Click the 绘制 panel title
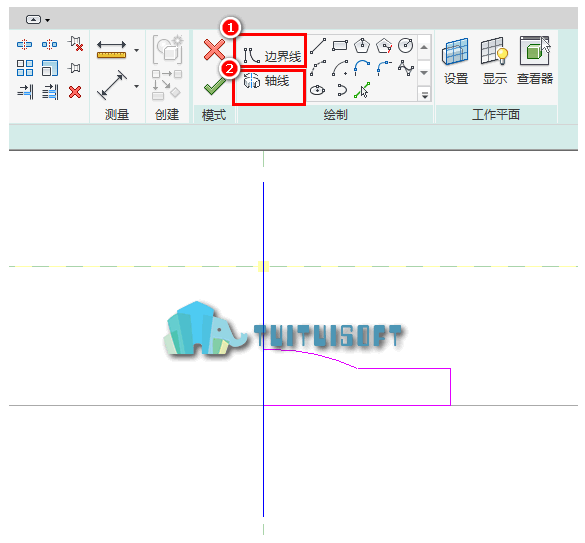This screenshot has width=585, height=543. point(335,115)
